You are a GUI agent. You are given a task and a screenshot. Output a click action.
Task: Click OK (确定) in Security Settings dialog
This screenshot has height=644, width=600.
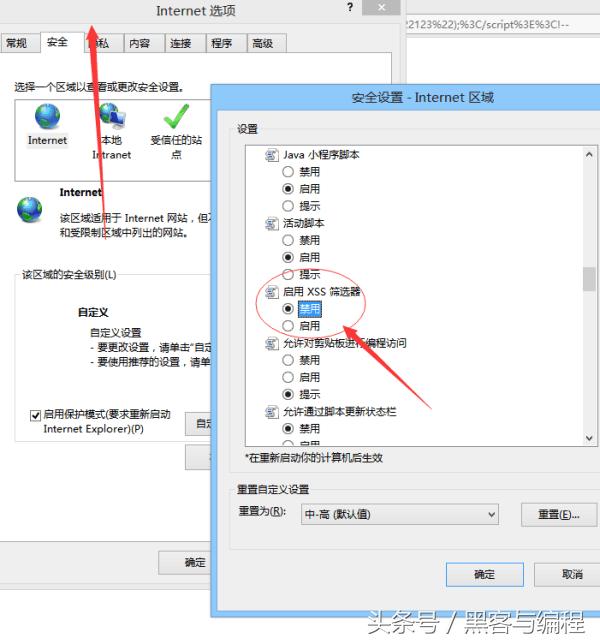[485, 574]
